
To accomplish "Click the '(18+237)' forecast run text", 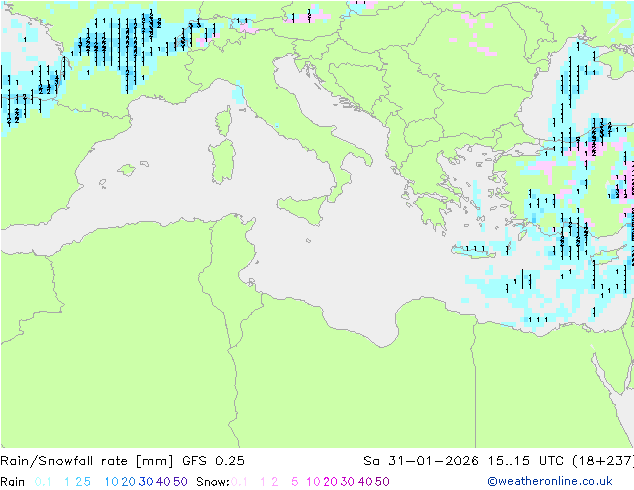I will 603,461.
